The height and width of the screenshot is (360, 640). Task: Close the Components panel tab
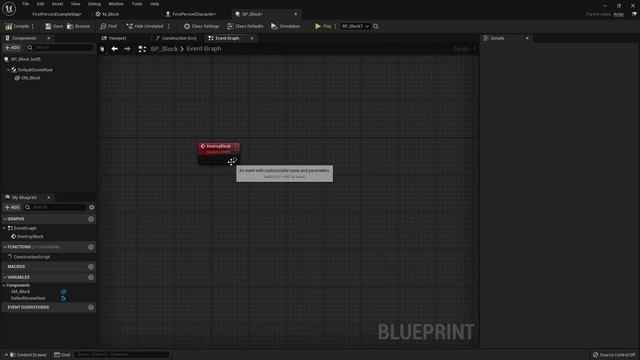(x=49, y=38)
